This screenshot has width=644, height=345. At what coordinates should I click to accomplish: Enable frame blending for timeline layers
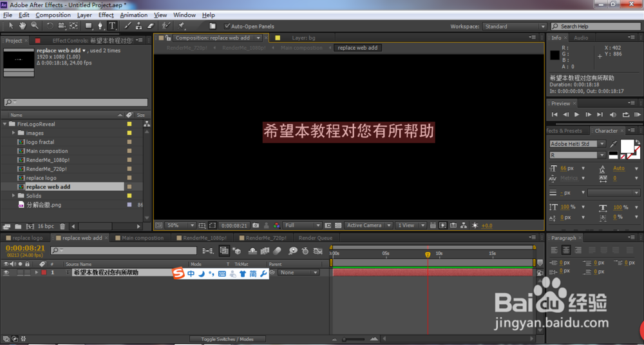[265, 250]
